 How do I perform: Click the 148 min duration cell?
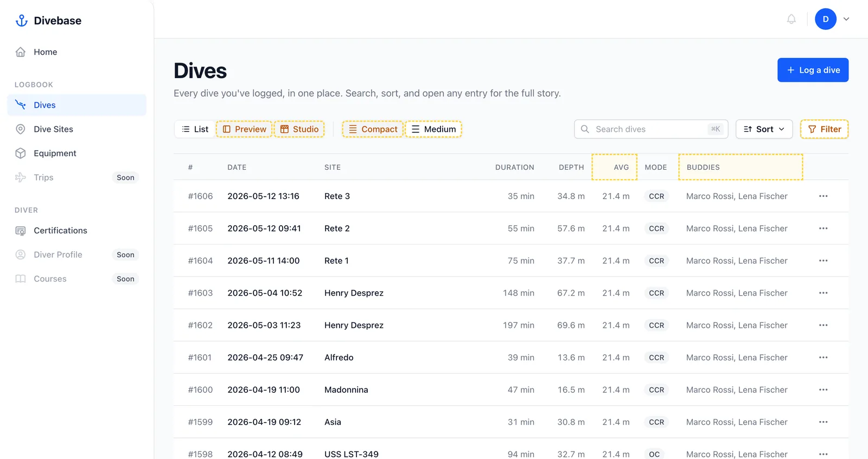pyautogui.click(x=518, y=293)
